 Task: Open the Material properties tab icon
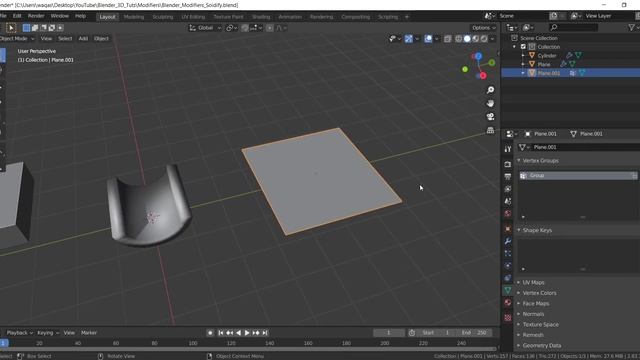(507, 302)
